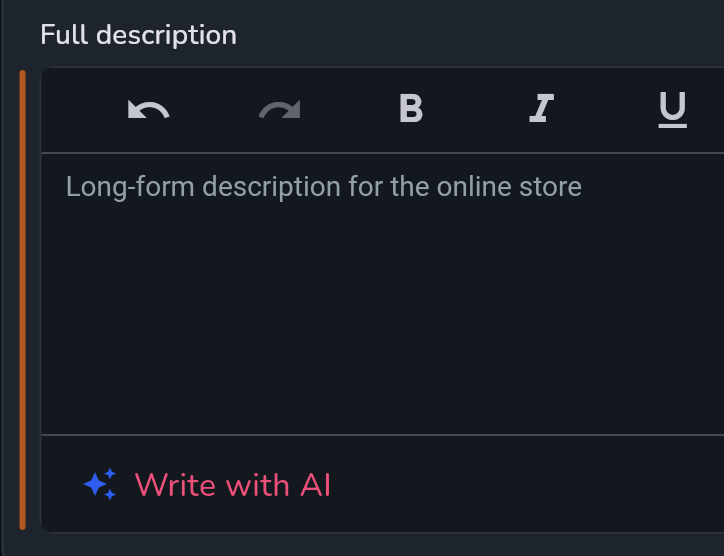Focus the Long-form description text field
724x556 pixels.
point(383,294)
